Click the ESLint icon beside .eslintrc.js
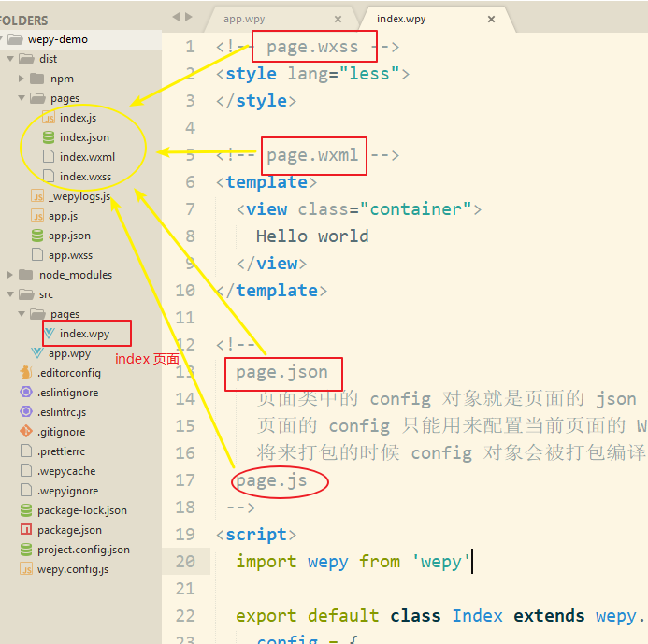The width and height of the screenshot is (648, 644). click(26, 412)
